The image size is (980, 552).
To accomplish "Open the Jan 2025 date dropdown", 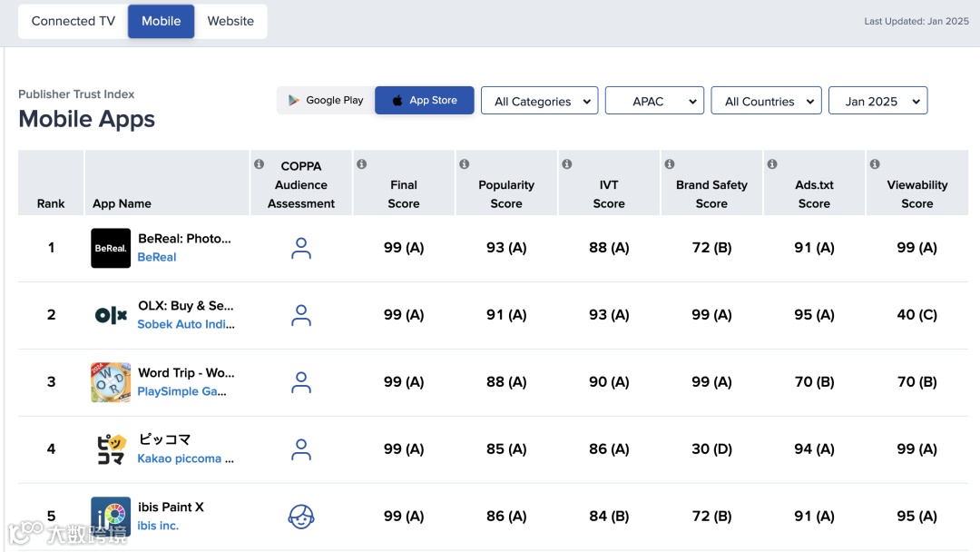I will [878, 102].
